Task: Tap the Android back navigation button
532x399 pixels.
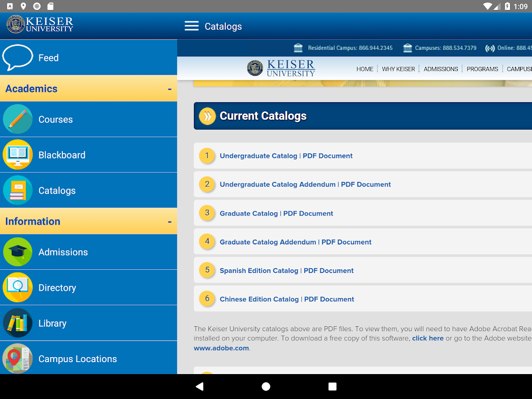Action: pos(199,387)
